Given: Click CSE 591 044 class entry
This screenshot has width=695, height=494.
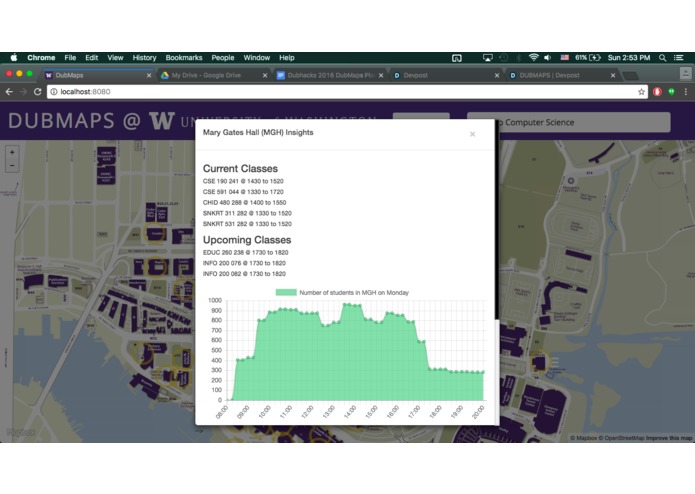Looking at the screenshot, I should pos(243,192).
